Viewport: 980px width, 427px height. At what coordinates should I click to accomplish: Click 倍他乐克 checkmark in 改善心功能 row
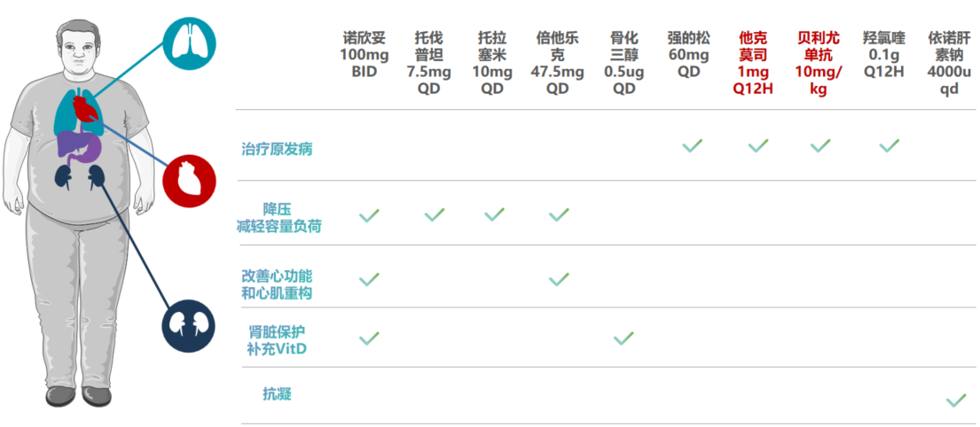559,278
